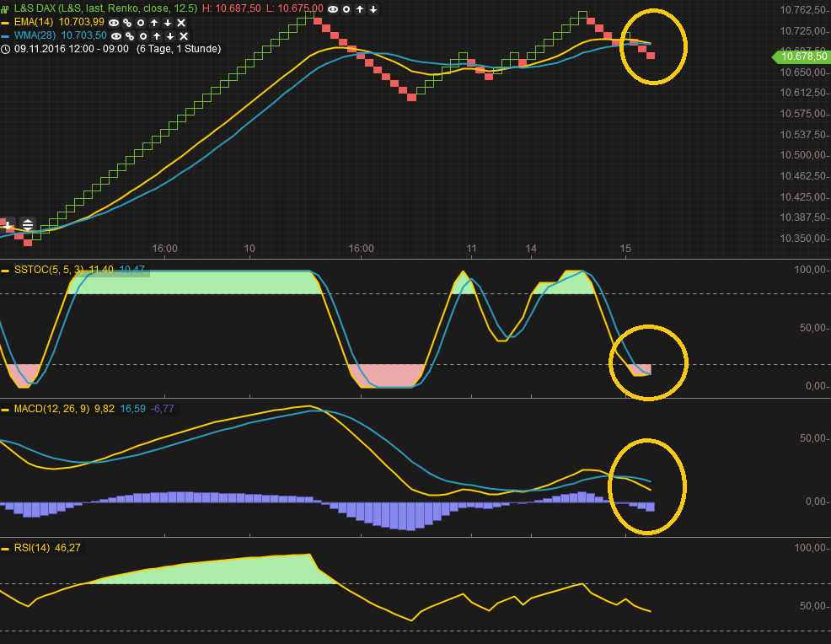Click the 16:00 label on time axis
This screenshot has height=644, width=831.
click(x=164, y=249)
